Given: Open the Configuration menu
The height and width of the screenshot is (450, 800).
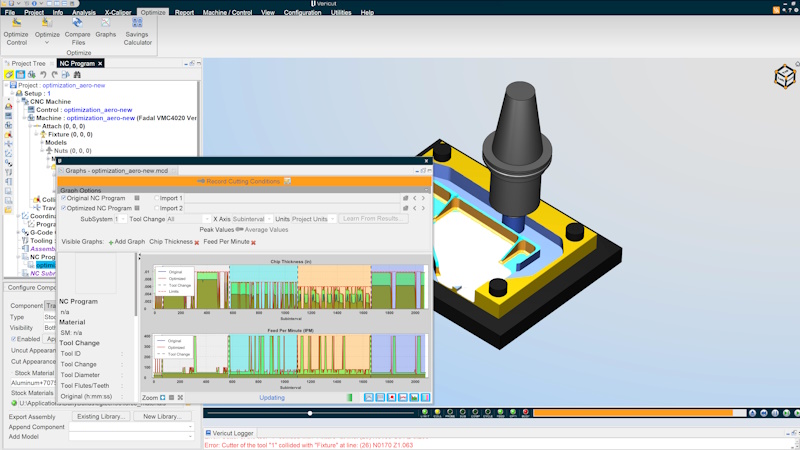Looking at the screenshot, I should coord(302,13).
